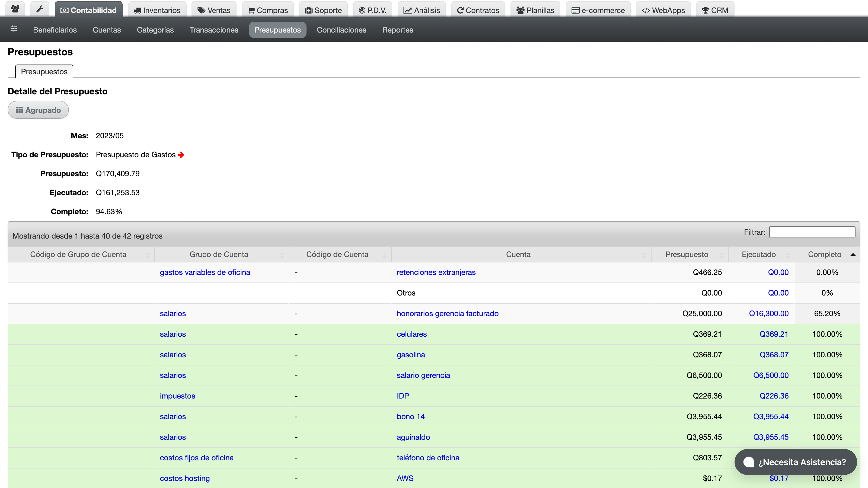868x488 pixels.
Task: Open the Contabilidad module tab
Action: pyautogui.click(x=89, y=10)
